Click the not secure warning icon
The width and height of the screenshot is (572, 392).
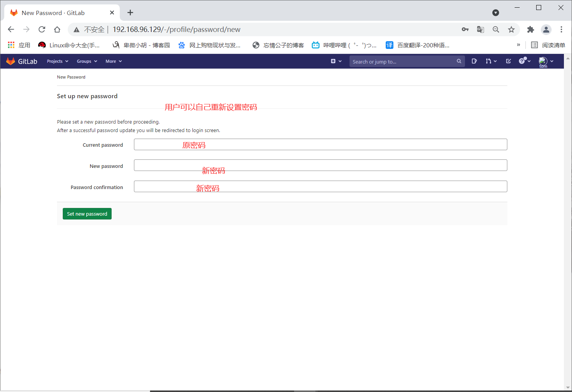point(77,30)
